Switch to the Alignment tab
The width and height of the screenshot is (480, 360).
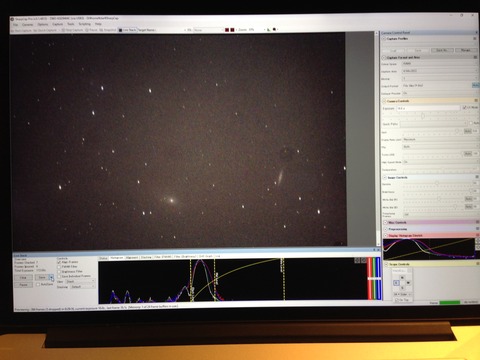(132, 258)
